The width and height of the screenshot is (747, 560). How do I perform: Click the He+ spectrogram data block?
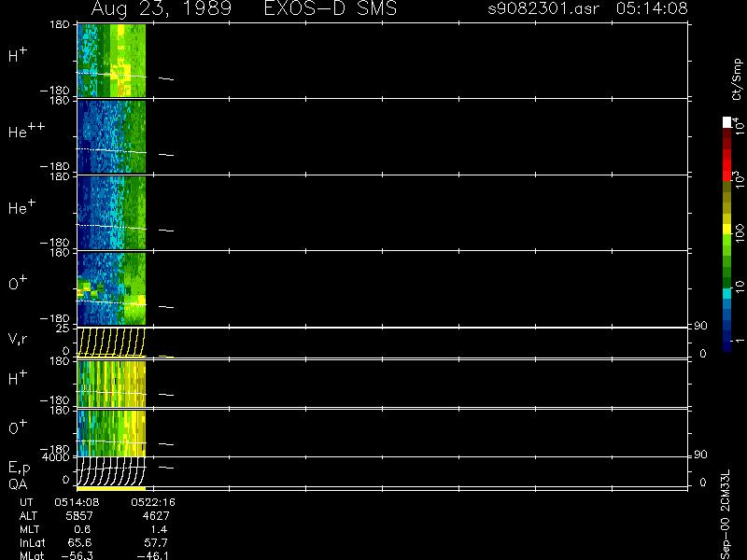pos(111,213)
